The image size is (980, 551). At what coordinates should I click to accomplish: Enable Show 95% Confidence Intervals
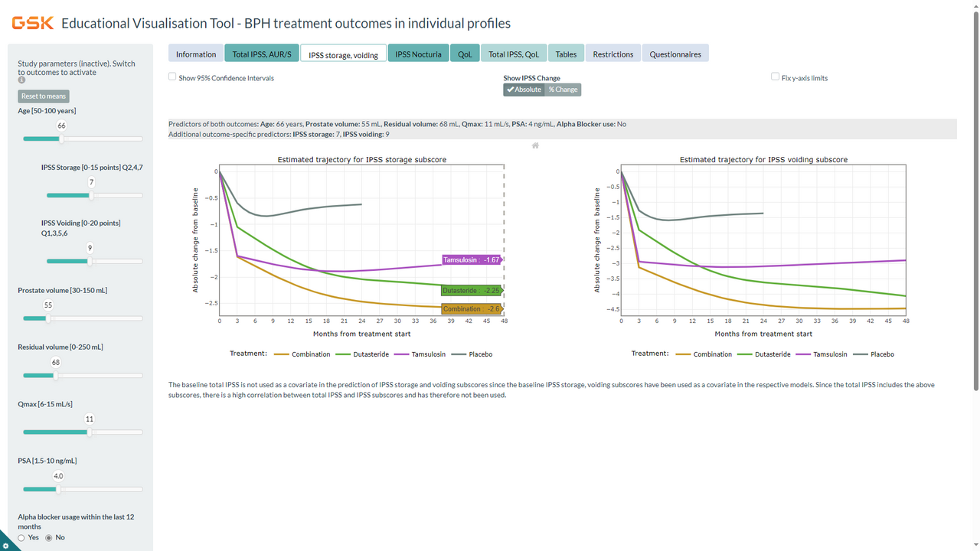(172, 77)
